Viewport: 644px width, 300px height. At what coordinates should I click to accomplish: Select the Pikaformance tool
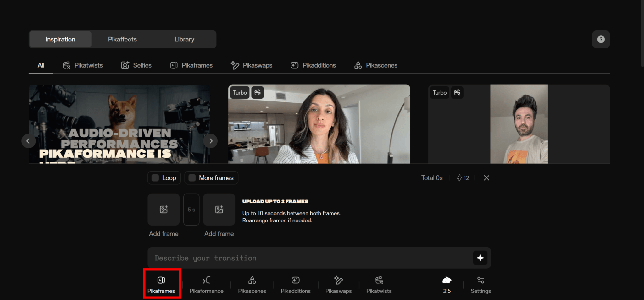tap(206, 285)
